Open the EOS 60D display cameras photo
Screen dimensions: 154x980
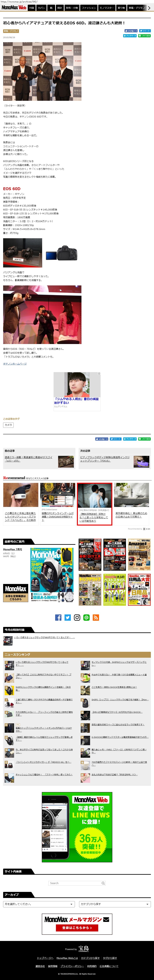23,253
